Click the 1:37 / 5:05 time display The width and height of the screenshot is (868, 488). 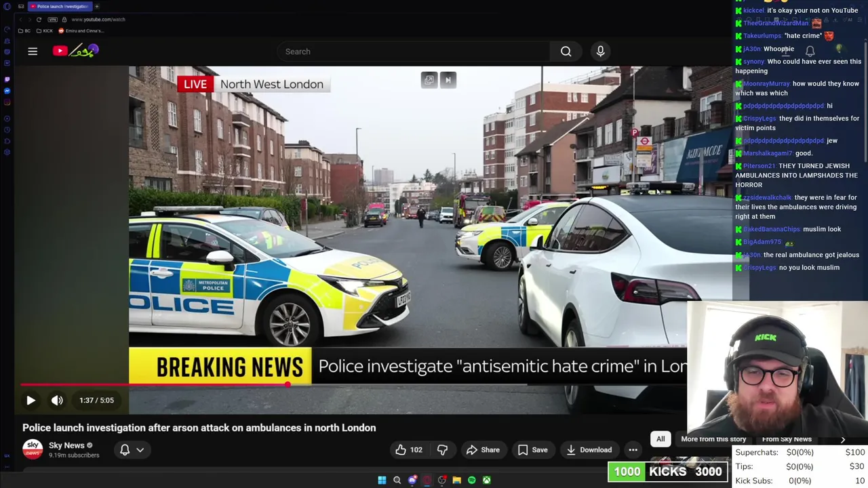click(96, 401)
